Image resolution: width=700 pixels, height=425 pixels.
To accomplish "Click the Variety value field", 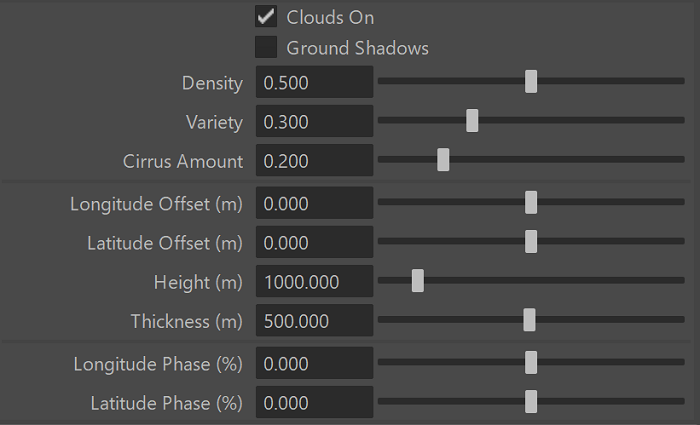I will [x=314, y=122].
